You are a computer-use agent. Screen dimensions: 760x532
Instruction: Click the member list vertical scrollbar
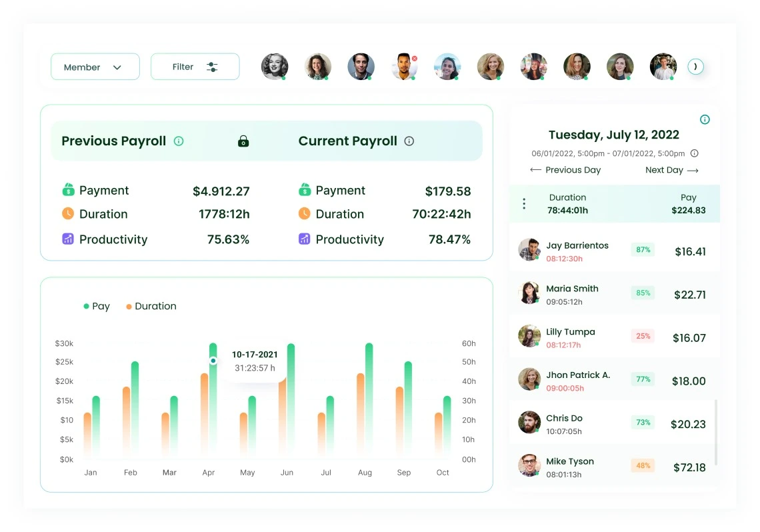point(716,432)
